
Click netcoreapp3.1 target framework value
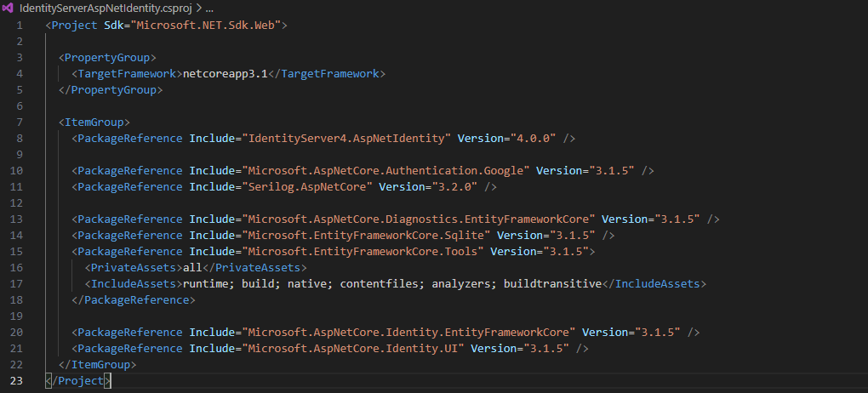(x=226, y=74)
